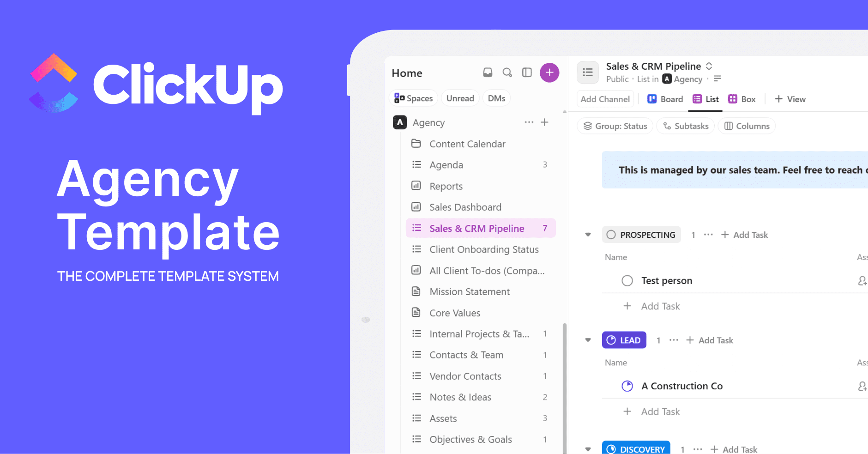Click the ellipsis next to DISCOVERY group
The height and width of the screenshot is (454, 868).
click(698, 449)
